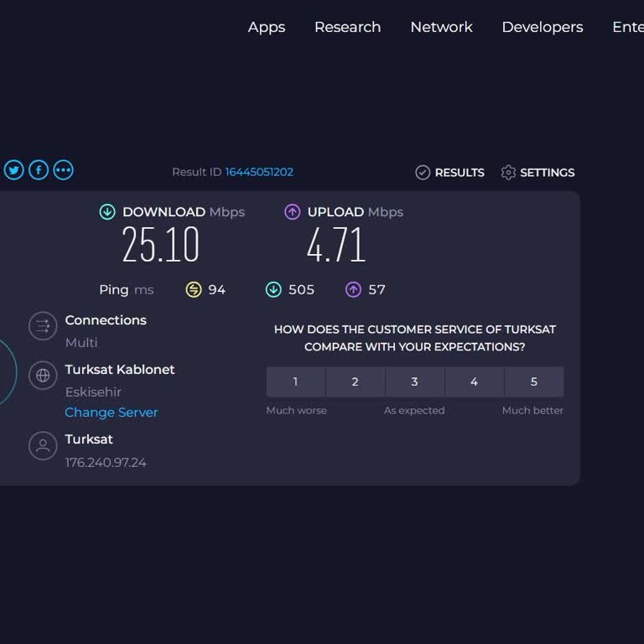The height and width of the screenshot is (644, 644).
Task: Rate customer service as 1
Action: pyautogui.click(x=296, y=382)
